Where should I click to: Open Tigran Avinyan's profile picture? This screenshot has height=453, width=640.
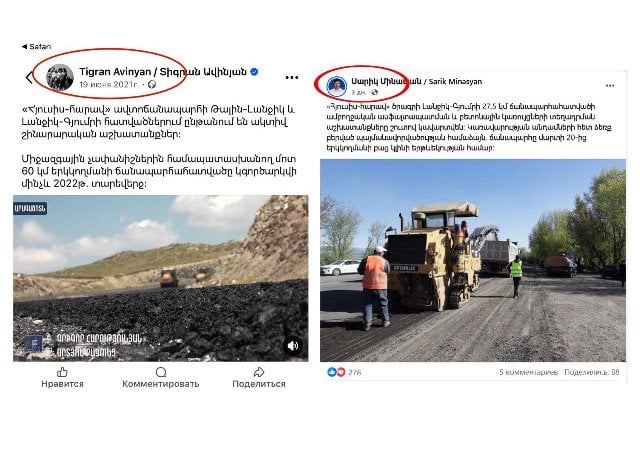click(x=60, y=77)
